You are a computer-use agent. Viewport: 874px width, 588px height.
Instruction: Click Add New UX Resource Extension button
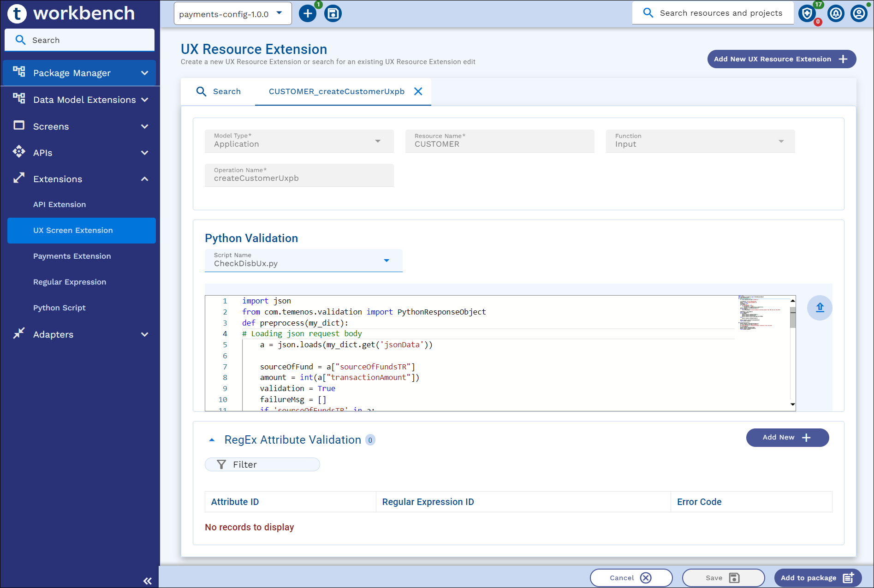pos(781,59)
